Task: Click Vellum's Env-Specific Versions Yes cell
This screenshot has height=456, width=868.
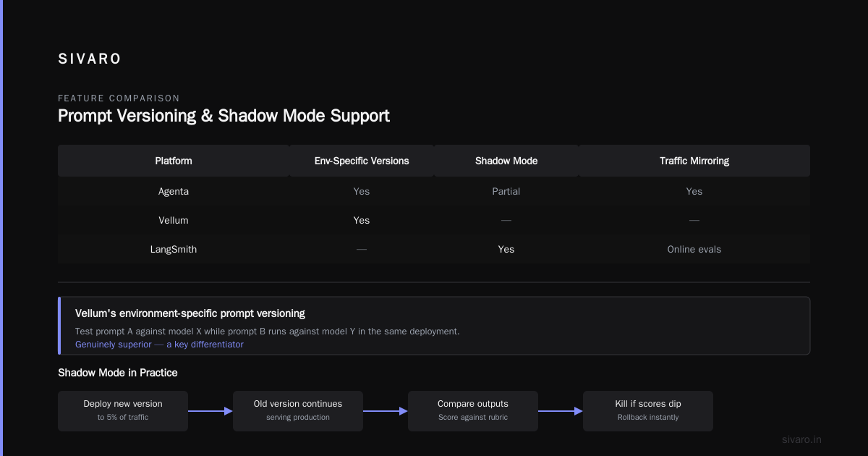Action: [x=362, y=221]
